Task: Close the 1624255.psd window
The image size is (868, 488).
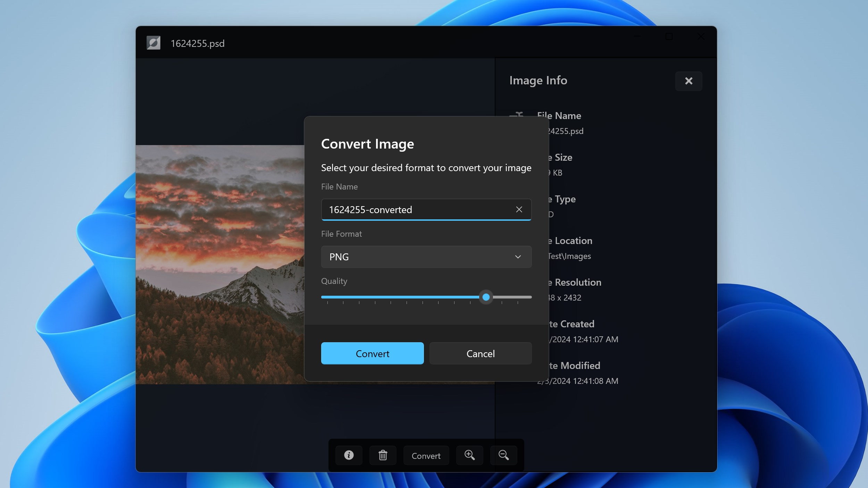Action: (701, 36)
